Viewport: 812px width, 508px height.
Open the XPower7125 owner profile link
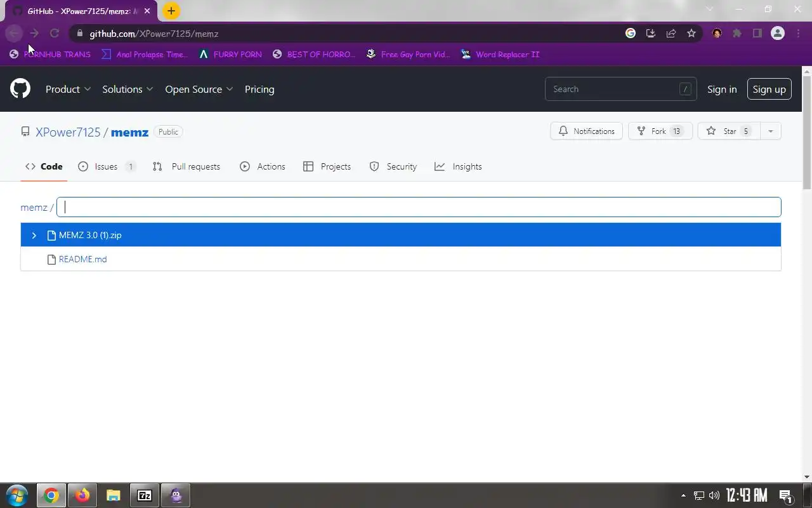(68, 132)
